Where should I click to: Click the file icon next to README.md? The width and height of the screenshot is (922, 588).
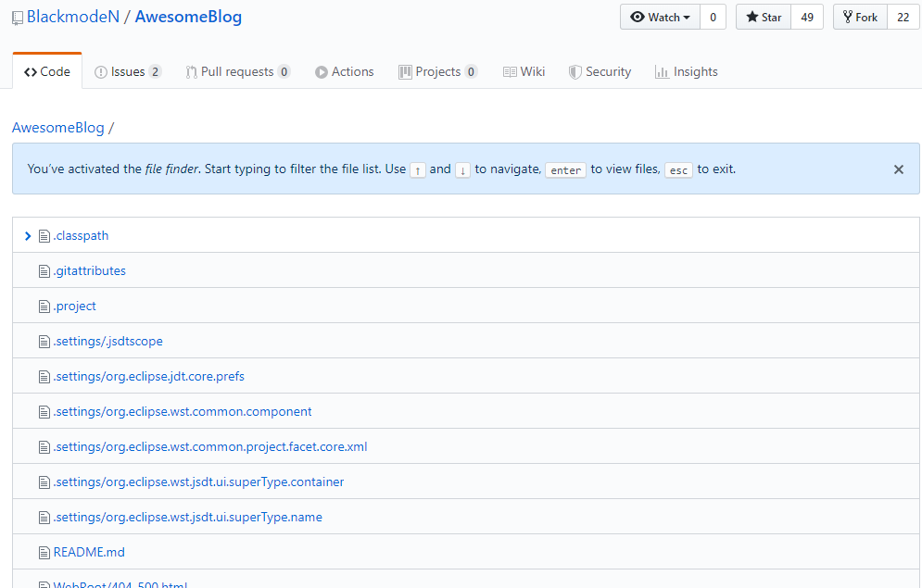click(x=44, y=553)
